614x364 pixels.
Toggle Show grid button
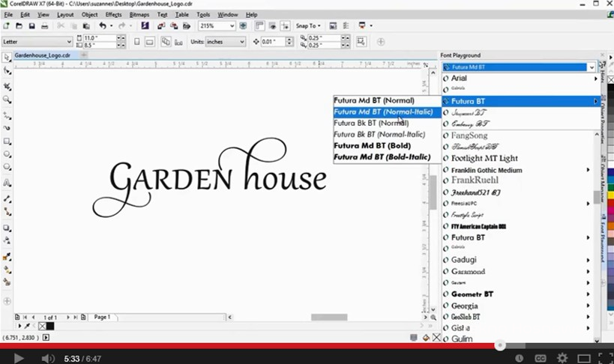point(273,25)
